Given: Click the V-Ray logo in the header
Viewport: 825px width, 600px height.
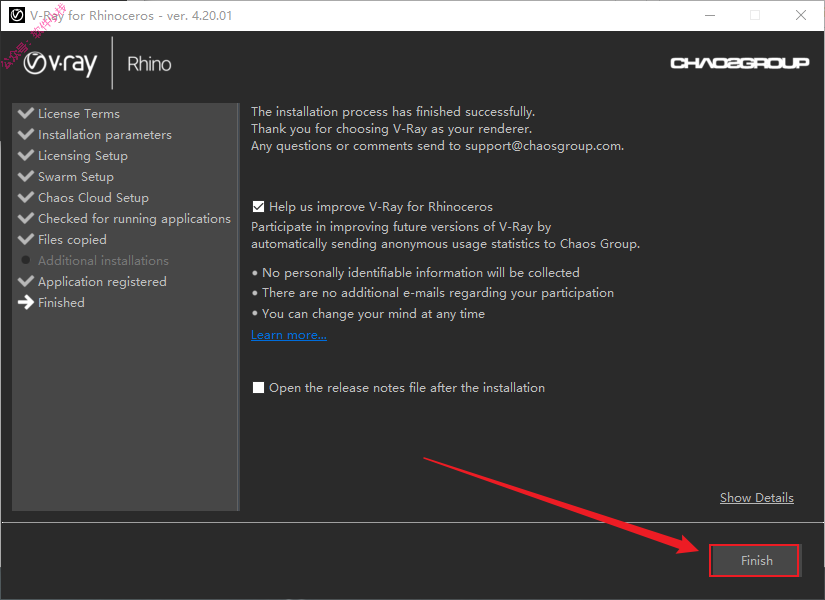Looking at the screenshot, I should (61, 64).
